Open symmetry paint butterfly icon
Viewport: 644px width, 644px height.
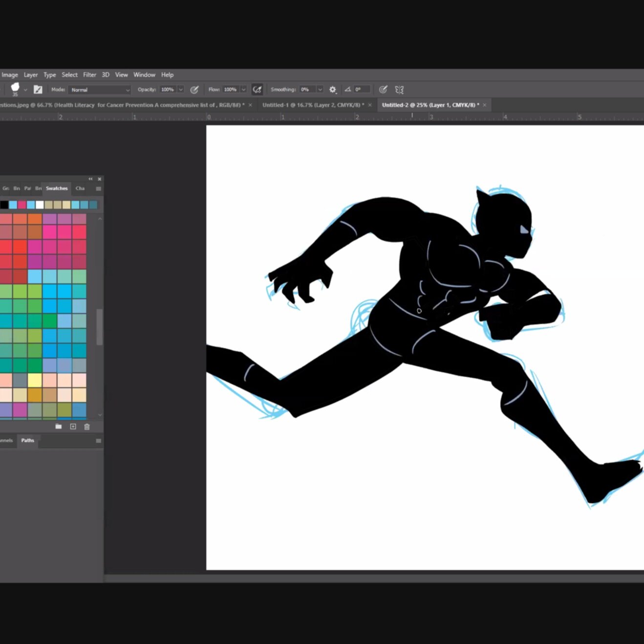pos(400,89)
